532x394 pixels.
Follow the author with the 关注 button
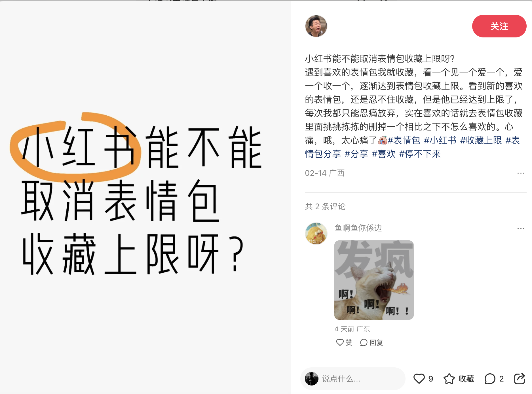(x=499, y=26)
